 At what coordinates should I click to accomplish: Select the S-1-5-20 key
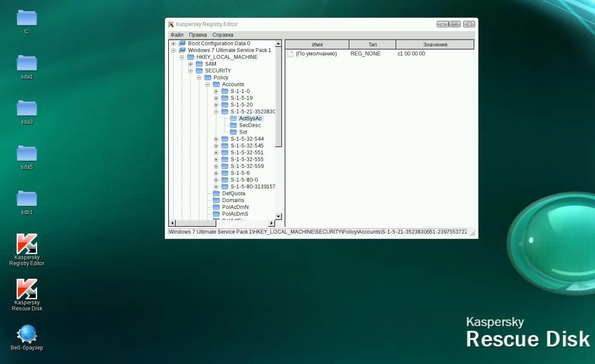point(242,105)
